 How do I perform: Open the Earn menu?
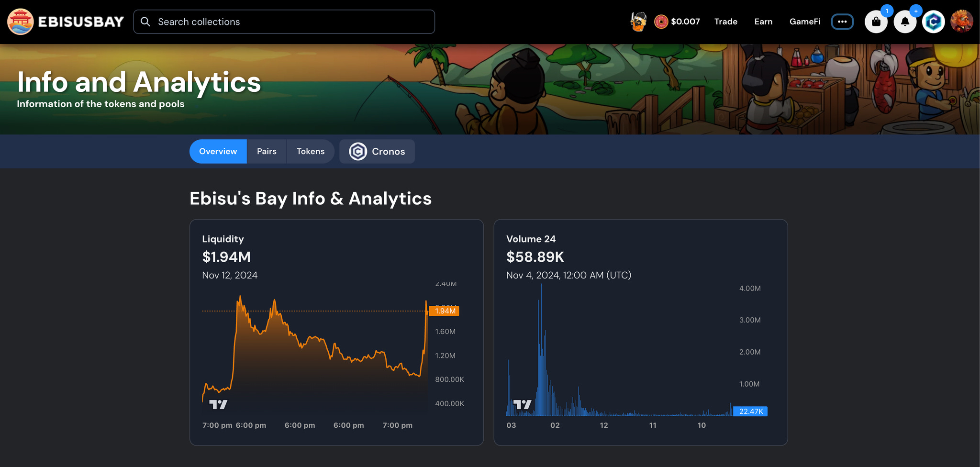[763, 22]
